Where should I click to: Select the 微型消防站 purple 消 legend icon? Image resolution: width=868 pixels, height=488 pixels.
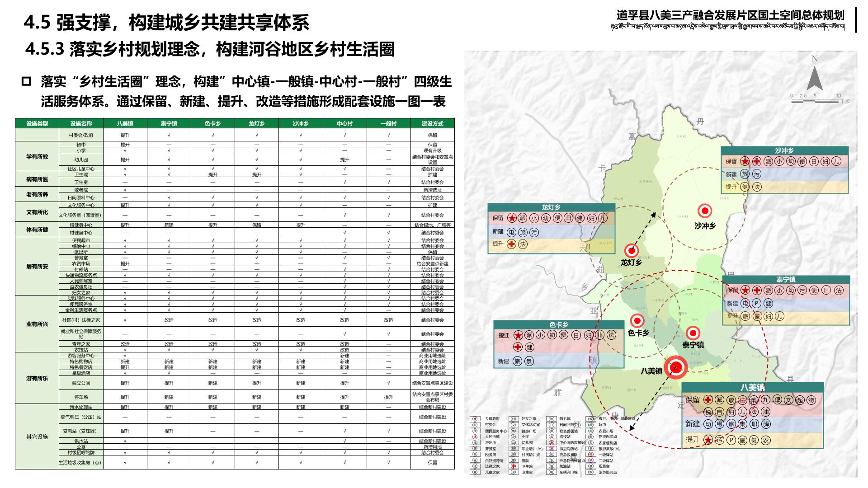(x=552, y=448)
